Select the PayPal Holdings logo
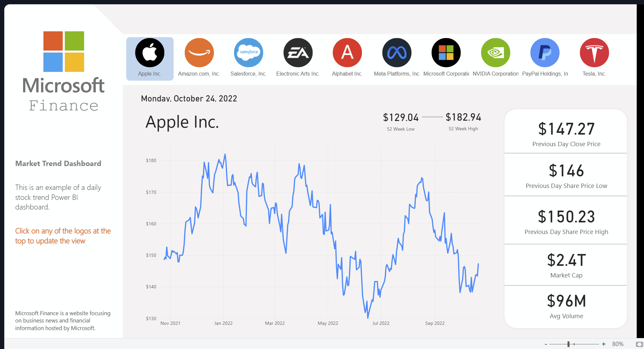 click(545, 53)
